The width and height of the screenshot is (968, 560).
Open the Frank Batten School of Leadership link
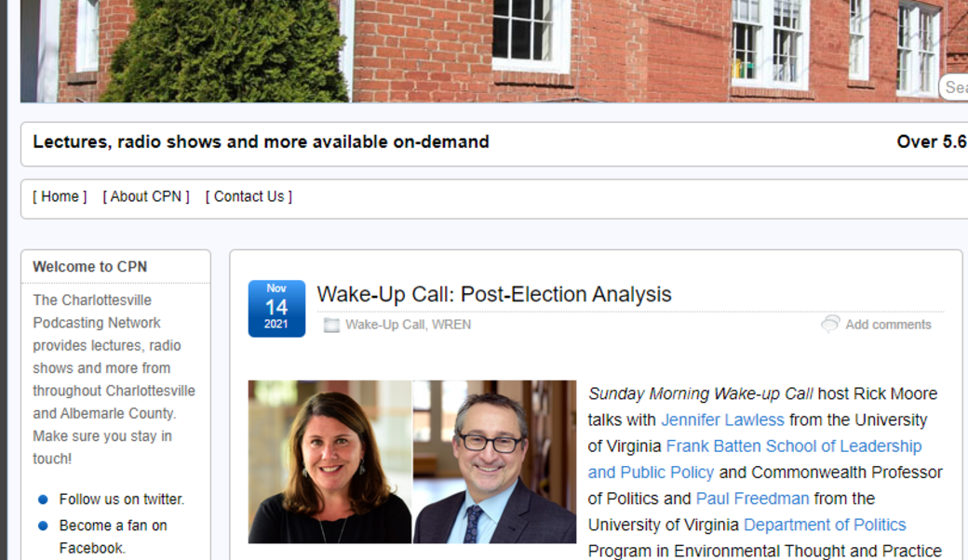click(793, 447)
